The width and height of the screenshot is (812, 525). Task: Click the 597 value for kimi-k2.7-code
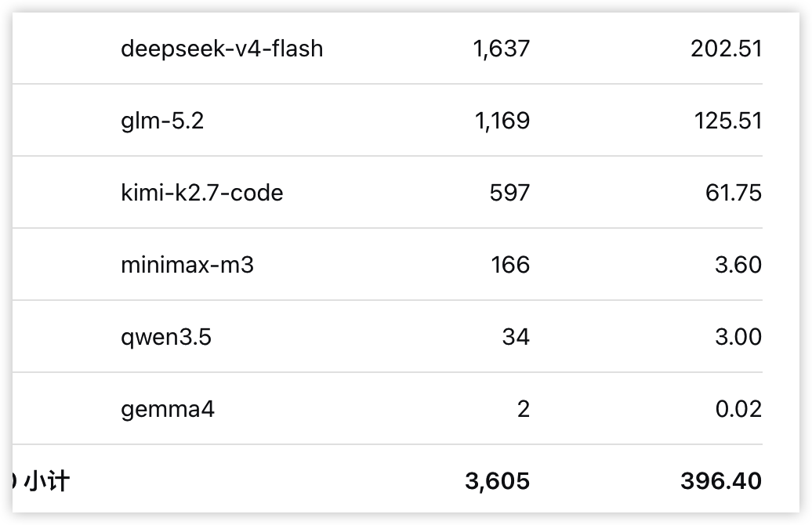click(x=509, y=193)
